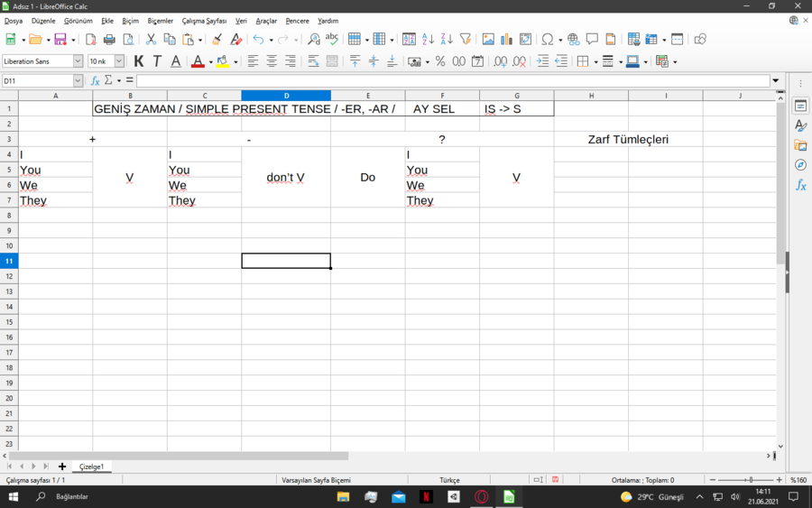This screenshot has width=812, height=508.
Task: Select the Çizelge1 sheet tab
Action: click(x=91, y=466)
